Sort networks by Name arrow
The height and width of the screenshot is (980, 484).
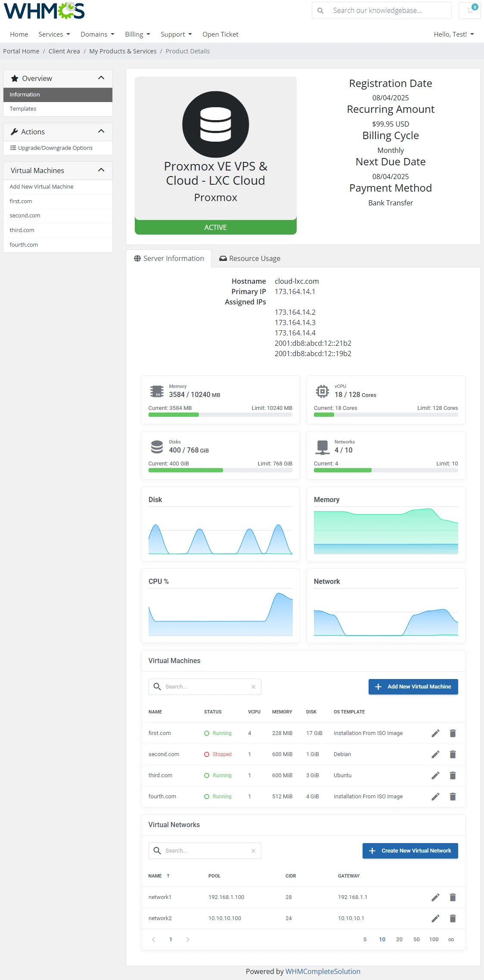pyautogui.click(x=168, y=876)
